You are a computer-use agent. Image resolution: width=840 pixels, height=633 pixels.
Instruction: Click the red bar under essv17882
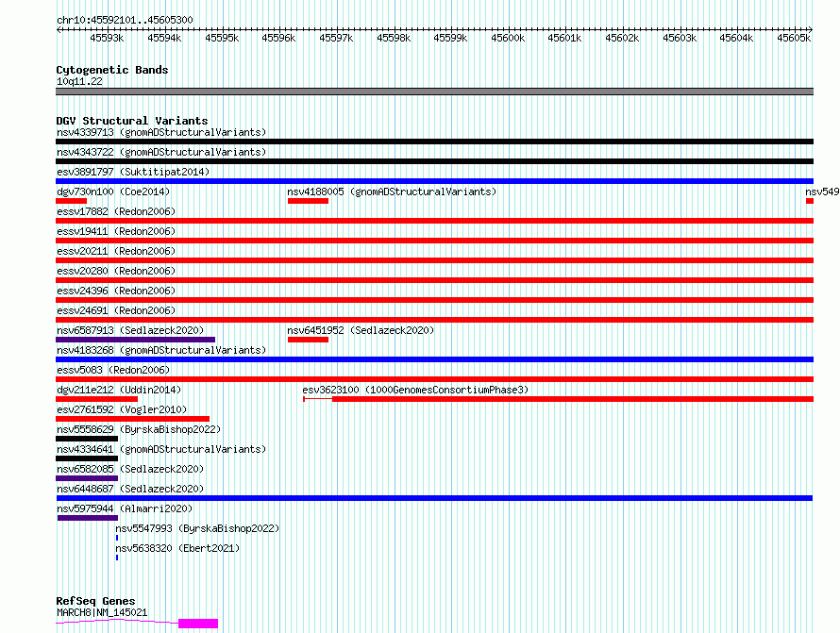click(x=434, y=221)
